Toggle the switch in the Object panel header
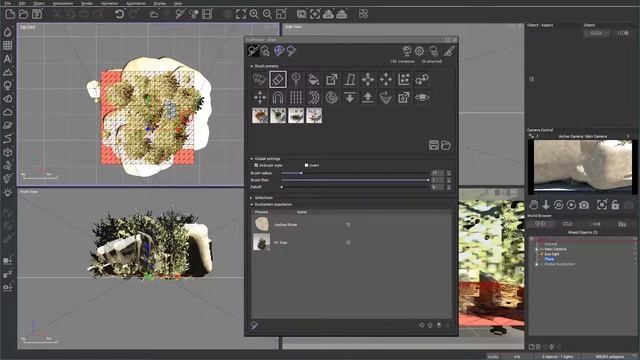The height and width of the screenshot is (360, 640). pyautogui.click(x=623, y=33)
